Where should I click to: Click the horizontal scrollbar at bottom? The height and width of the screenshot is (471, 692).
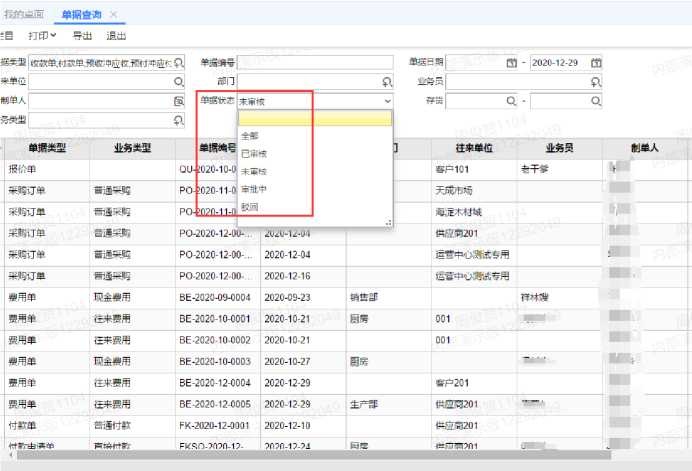coord(313,455)
